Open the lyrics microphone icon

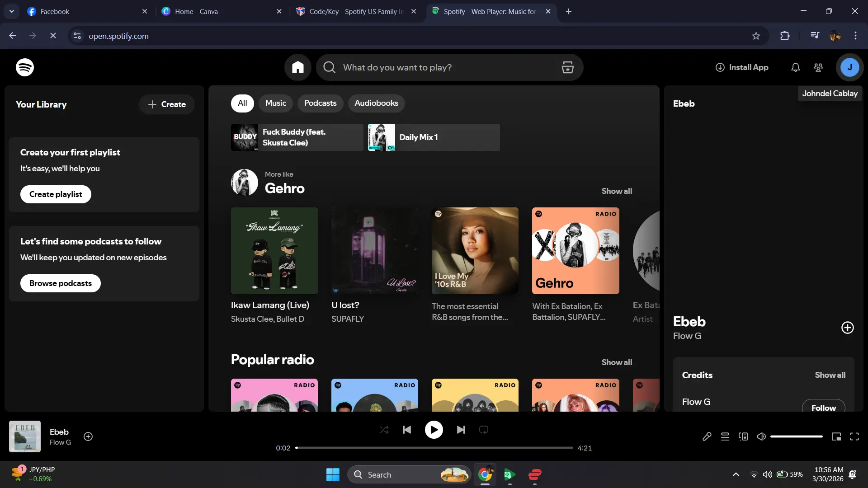pyautogui.click(x=707, y=436)
